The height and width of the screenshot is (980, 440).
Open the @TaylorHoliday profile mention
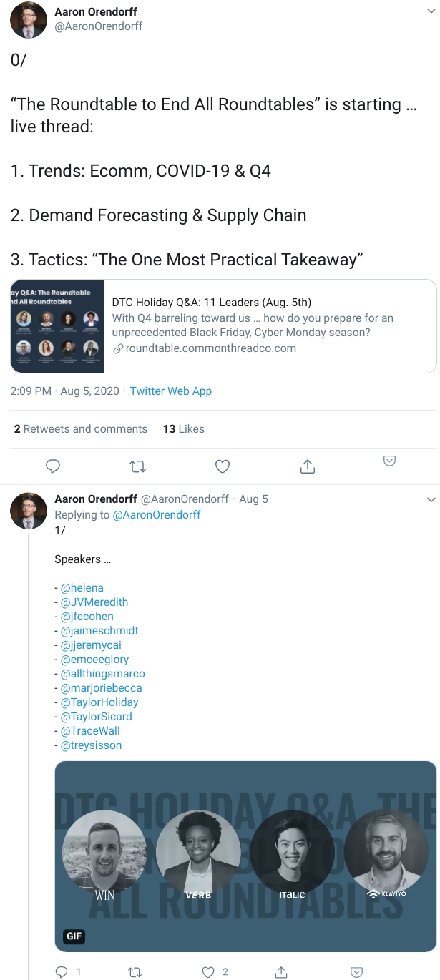(99, 702)
